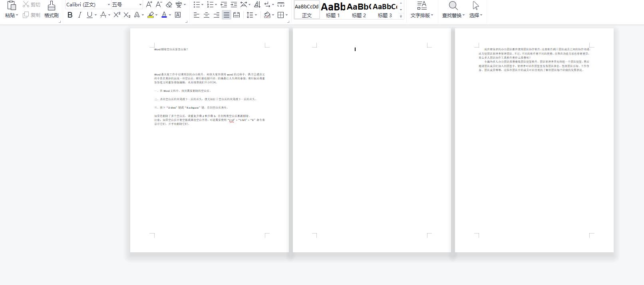Click the sort (A-Z with arrow) icon
Screen dimensions: 644x285
[x=257, y=4]
